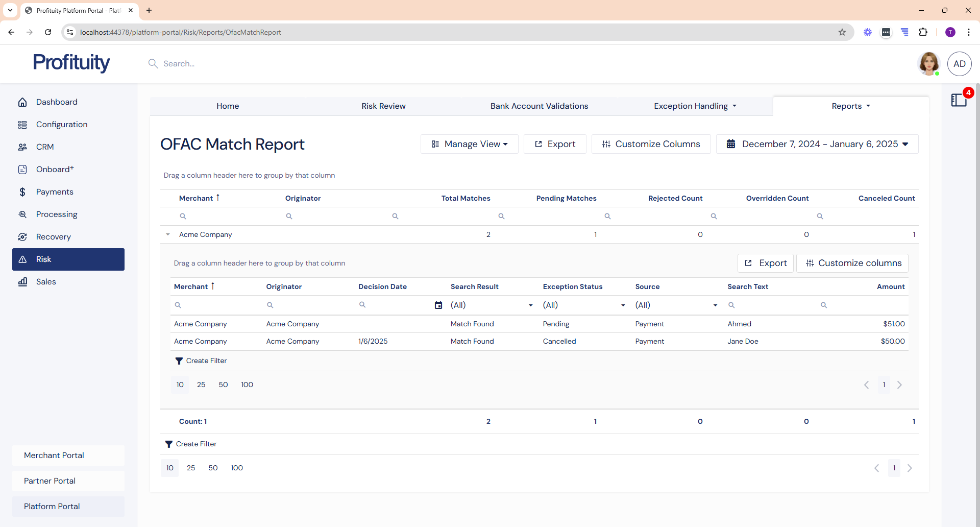Bookmark this page with the star icon

point(842,32)
